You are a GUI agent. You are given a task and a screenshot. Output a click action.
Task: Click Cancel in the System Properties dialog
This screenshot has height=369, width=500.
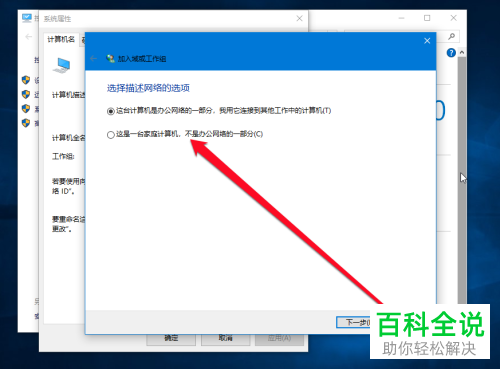click(x=226, y=338)
